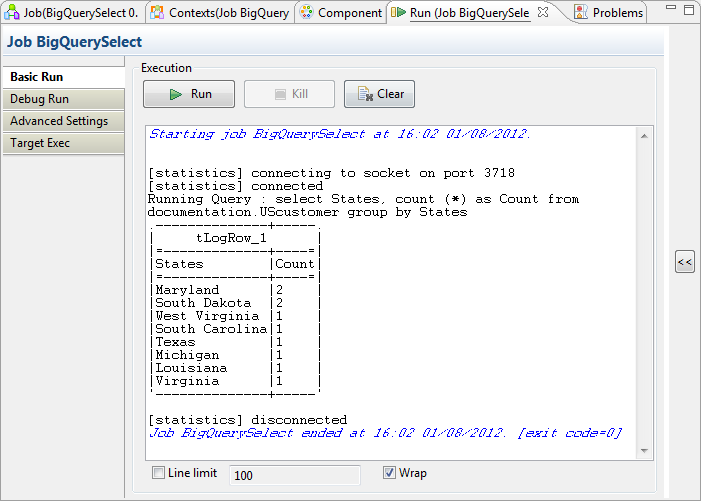
Task: Click the Texas row in output
Action: [235, 342]
